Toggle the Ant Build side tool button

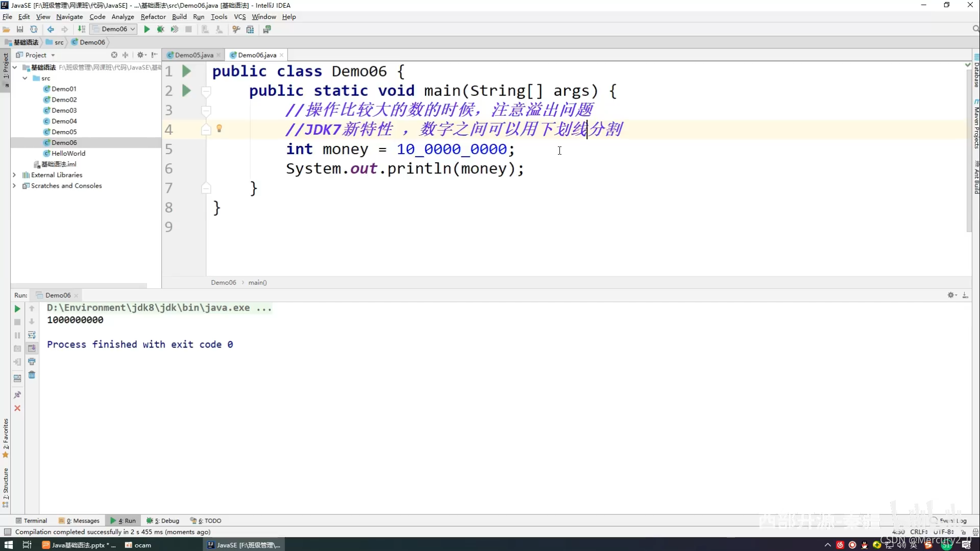coord(976,177)
